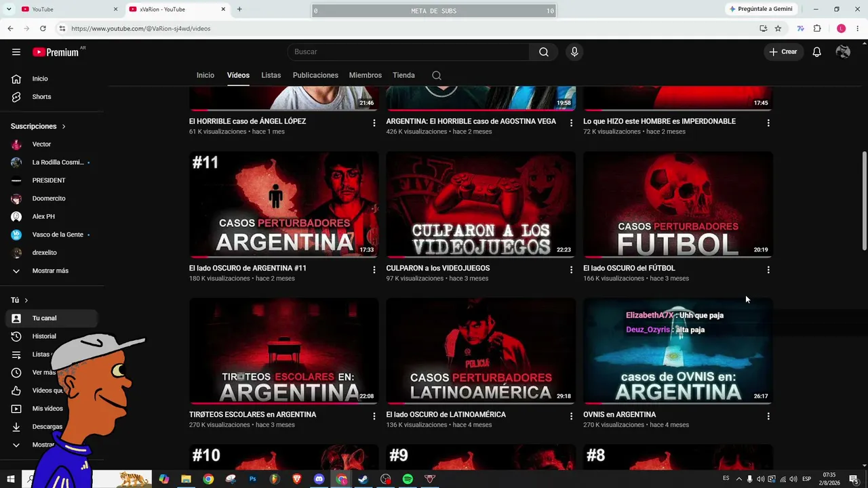
Task: Open the Vector subscription channel
Action: pyautogui.click(x=52, y=144)
